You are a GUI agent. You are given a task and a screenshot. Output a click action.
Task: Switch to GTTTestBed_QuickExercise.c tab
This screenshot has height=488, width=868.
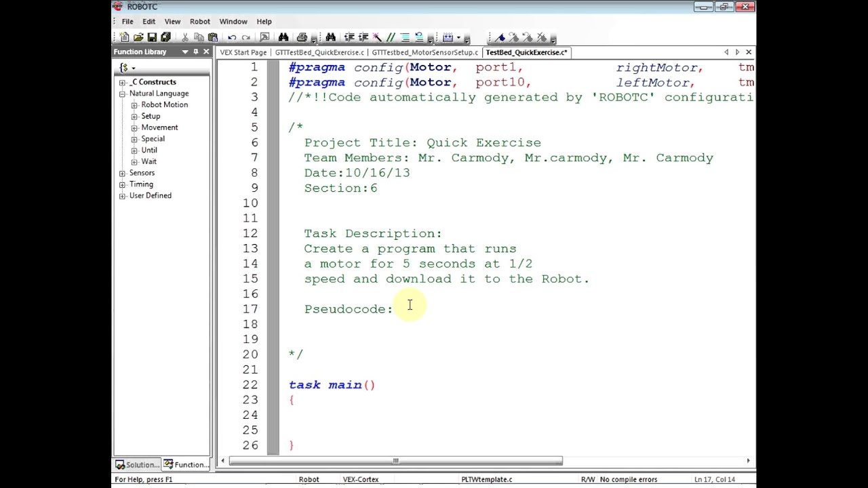point(319,52)
